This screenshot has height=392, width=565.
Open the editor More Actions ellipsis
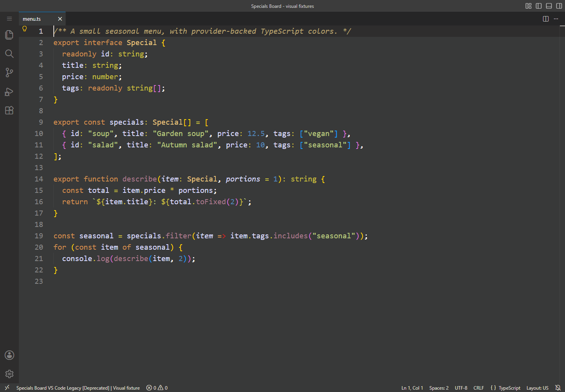(x=556, y=19)
